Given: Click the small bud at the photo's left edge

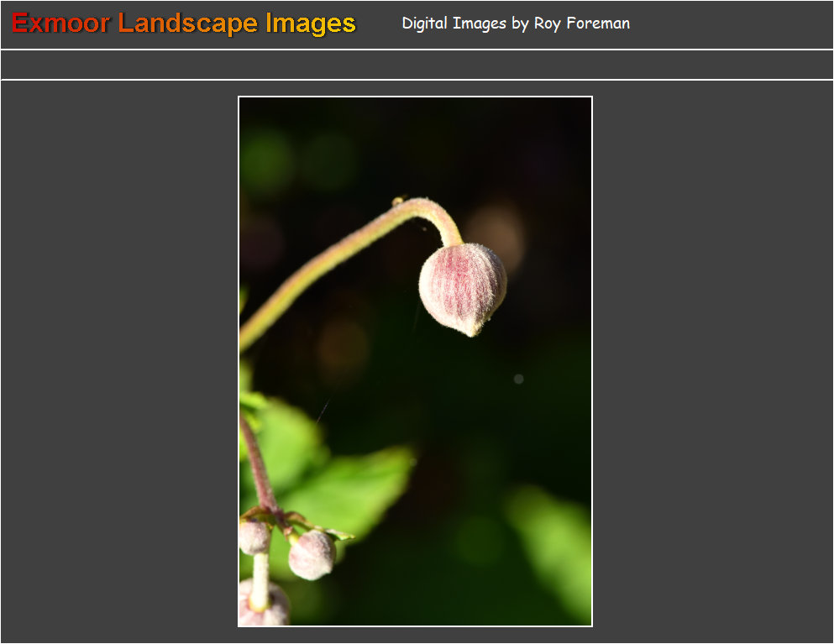Looking at the screenshot, I should point(253,536).
